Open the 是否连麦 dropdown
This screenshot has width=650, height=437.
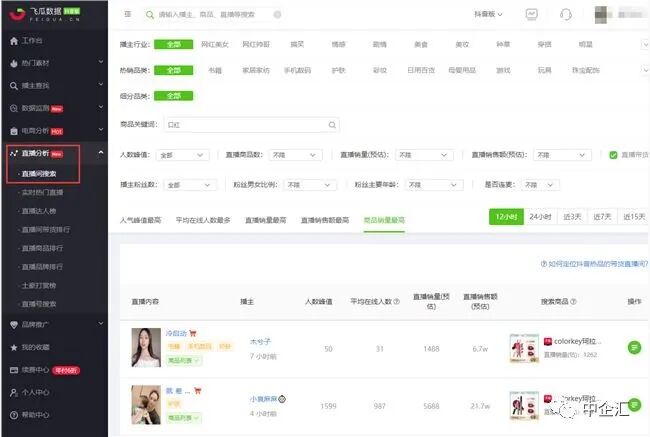click(x=540, y=185)
